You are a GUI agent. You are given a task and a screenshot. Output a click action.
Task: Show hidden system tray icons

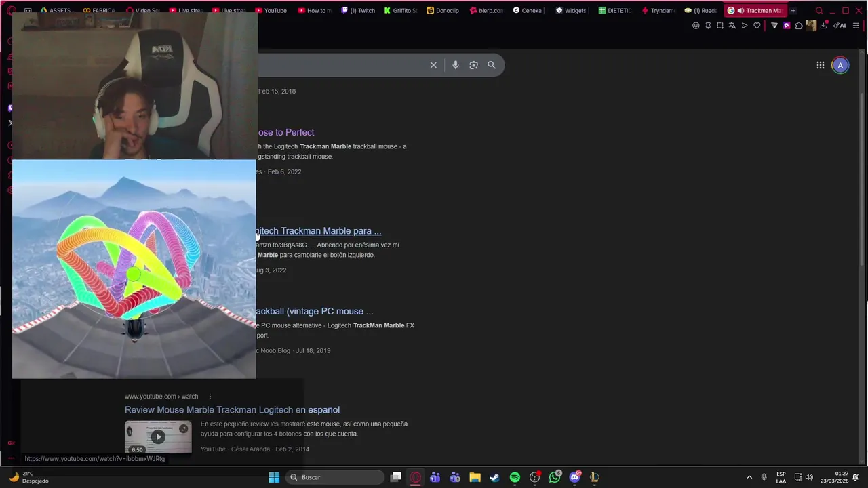click(749, 477)
